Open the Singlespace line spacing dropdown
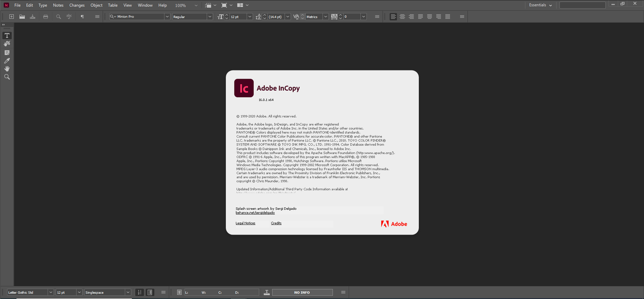Image resolution: width=644 pixels, height=299 pixels. (128, 292)
